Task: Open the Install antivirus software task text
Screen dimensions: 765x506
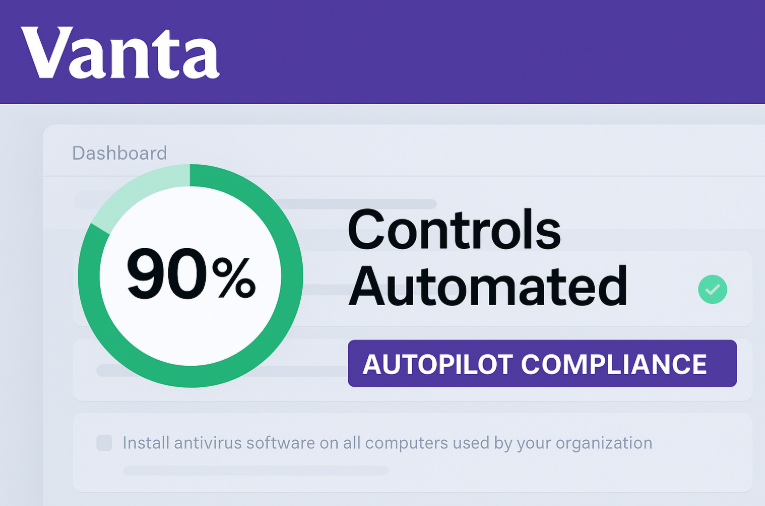Action: click(x=387, y=442)
